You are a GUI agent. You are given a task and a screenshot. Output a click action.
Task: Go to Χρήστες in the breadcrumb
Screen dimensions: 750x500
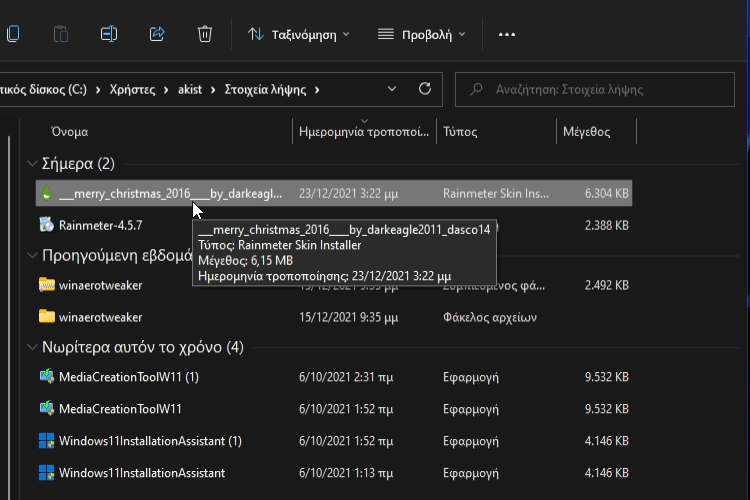click(132, 89)
